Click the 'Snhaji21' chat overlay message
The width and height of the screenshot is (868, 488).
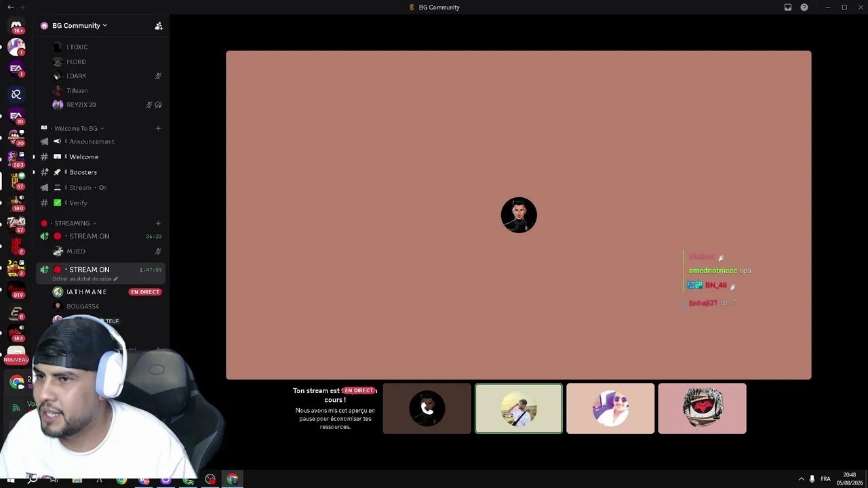point(712,303)
